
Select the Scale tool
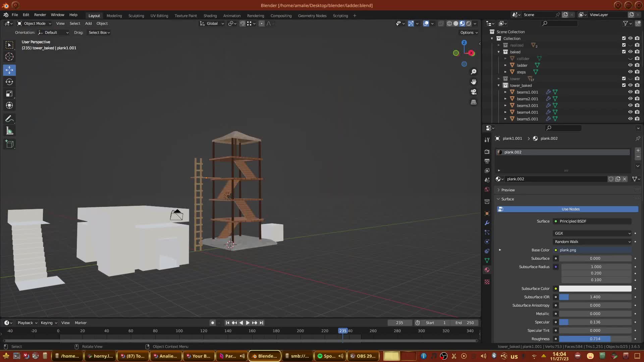pos(9,94)
